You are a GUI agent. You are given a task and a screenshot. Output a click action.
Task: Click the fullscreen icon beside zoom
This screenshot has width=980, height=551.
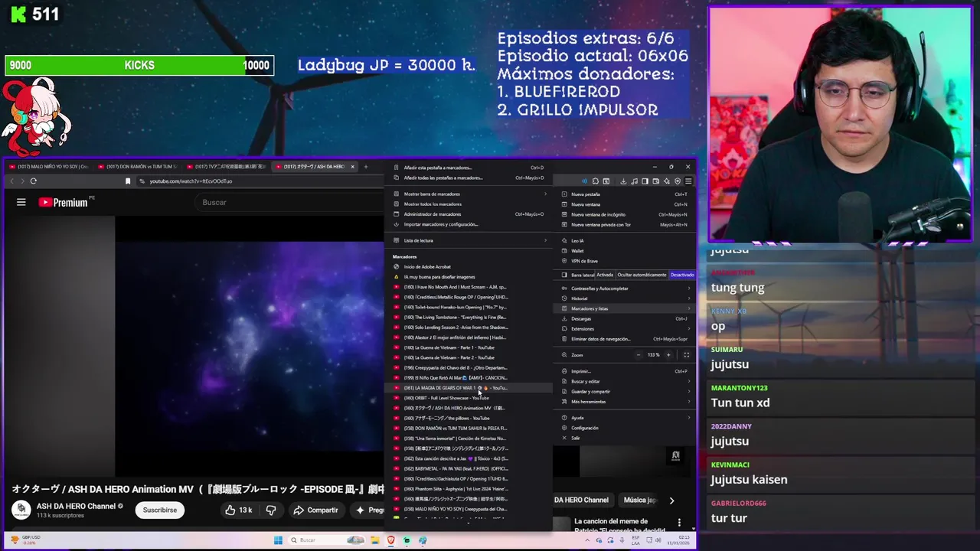click(x=686, y=355)
